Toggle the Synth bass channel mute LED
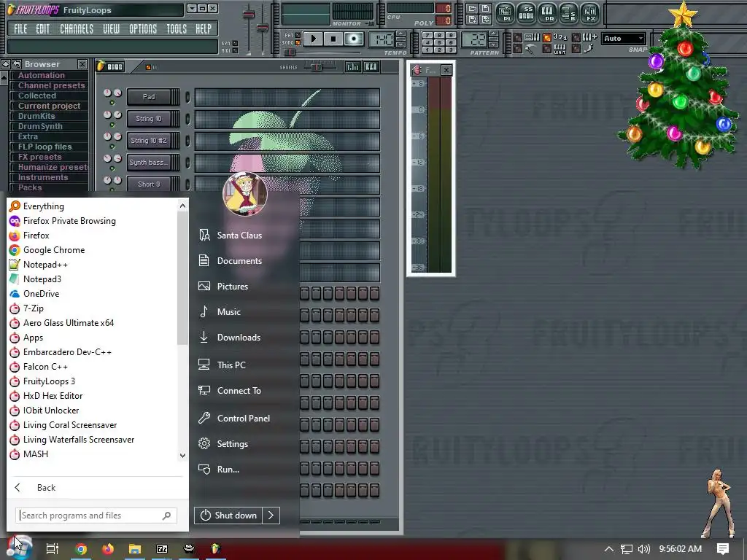This screenshot has height=560, width=747. pyautogui.click(x=112, y=168)
